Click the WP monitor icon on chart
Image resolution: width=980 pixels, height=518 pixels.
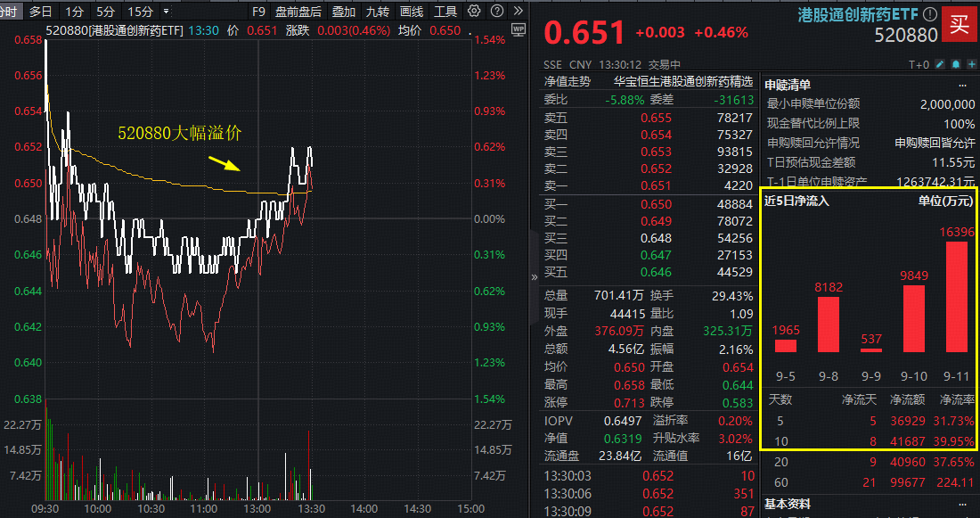click(x=519, y=29)
